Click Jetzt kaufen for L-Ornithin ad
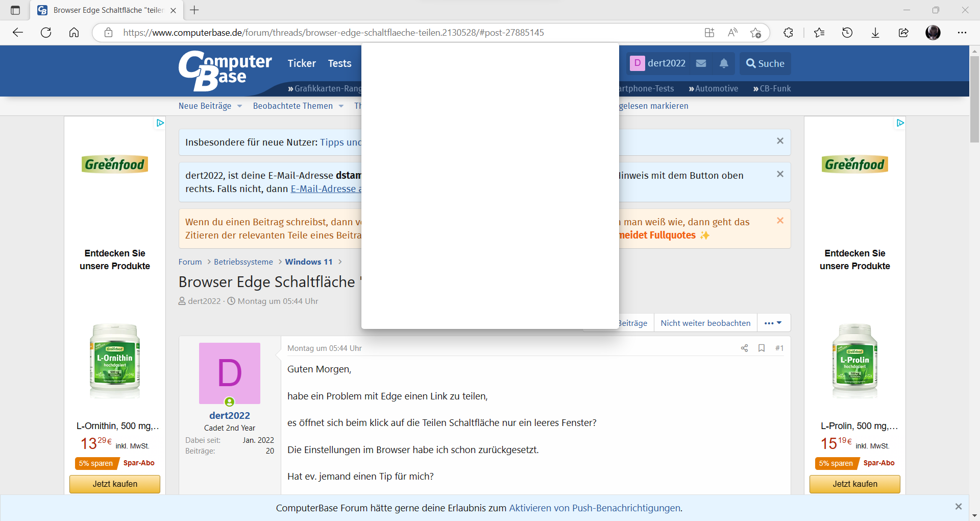The height and width of the screenshot is (521, 980). [115, 484]
